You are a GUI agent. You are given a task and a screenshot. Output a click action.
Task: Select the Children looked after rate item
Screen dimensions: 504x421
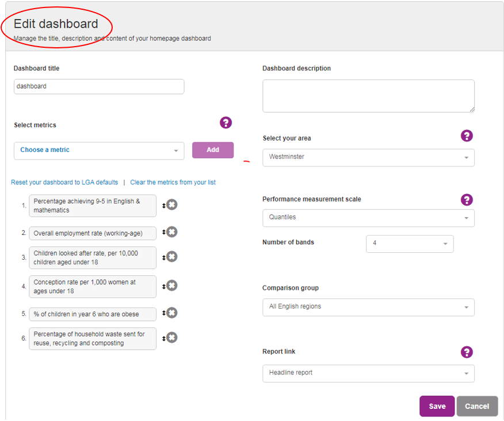point(93,258)
